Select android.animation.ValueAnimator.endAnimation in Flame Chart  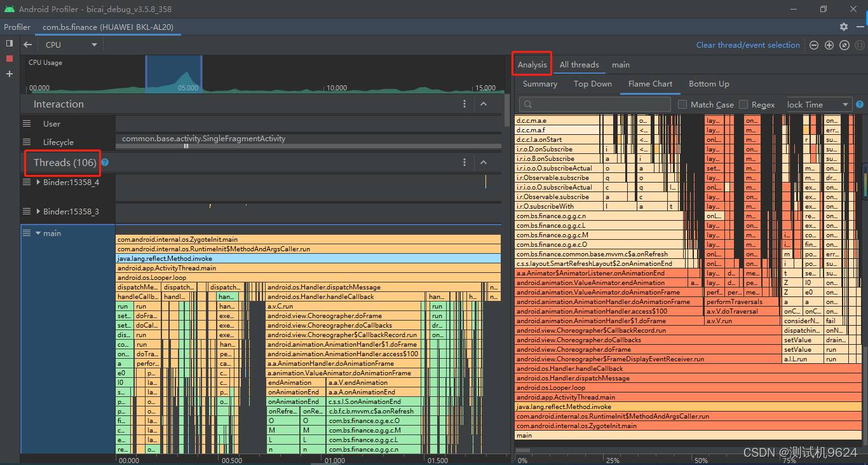[x=602, y=282]
